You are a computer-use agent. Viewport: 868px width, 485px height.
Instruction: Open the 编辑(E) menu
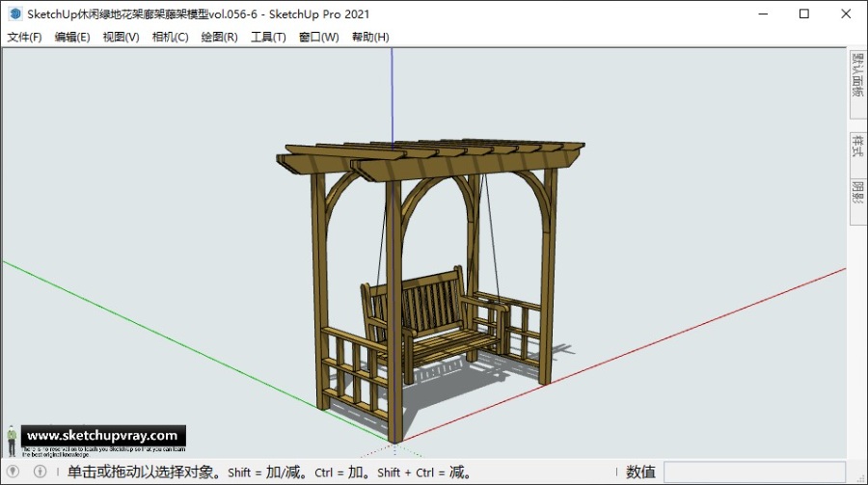pyautogui.click(x=72, y=37)
